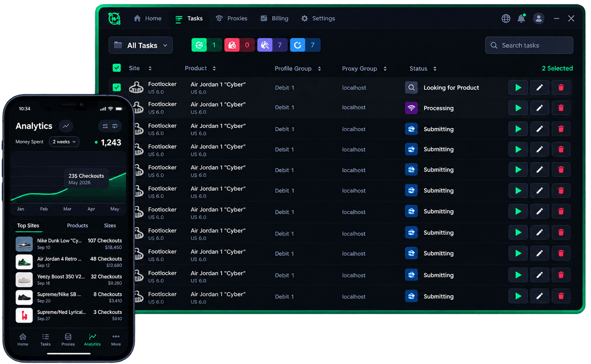Image resolution: width=591 pixels, height=364 pixels.
Task: Tap the Supreme/Nike SB thumbnail
Action: pyautogui.click(x=24, y=297)
